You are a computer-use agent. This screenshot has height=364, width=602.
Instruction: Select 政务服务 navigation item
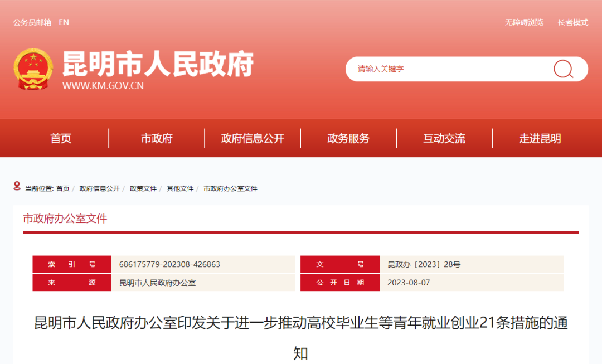(348, 139)
